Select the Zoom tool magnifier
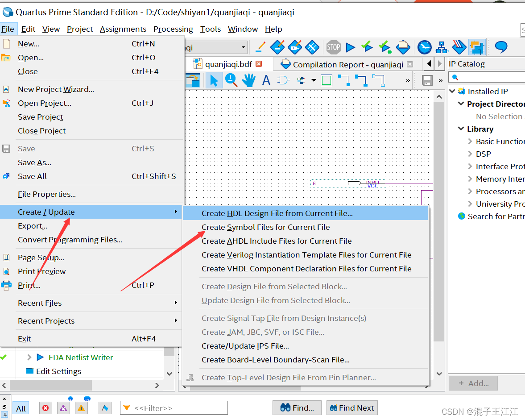Screen dimensions: 525x420 click(x=231, y=80)
